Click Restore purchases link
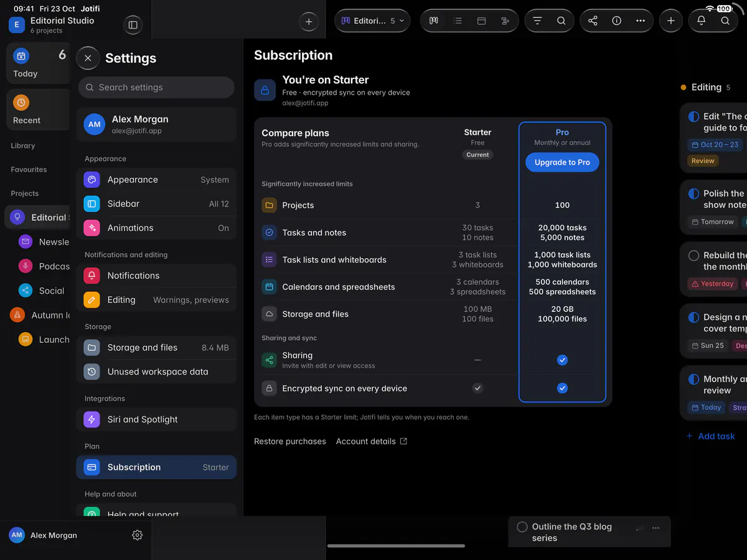 [290, 441]
